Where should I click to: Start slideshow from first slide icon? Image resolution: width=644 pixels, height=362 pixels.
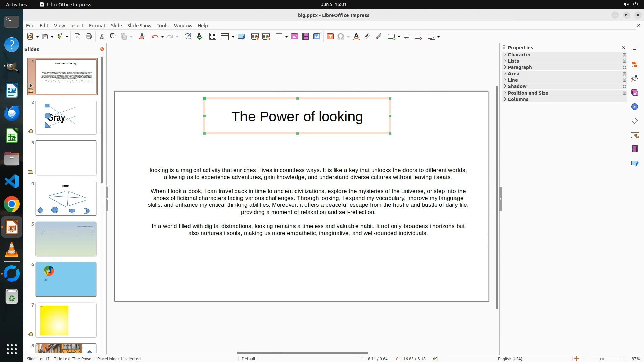255,37
